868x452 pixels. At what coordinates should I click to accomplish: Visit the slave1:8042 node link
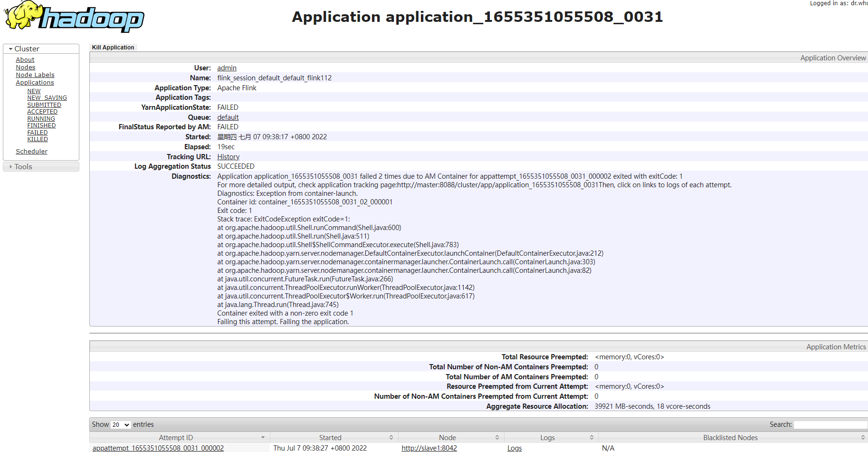tap(429, 448)
